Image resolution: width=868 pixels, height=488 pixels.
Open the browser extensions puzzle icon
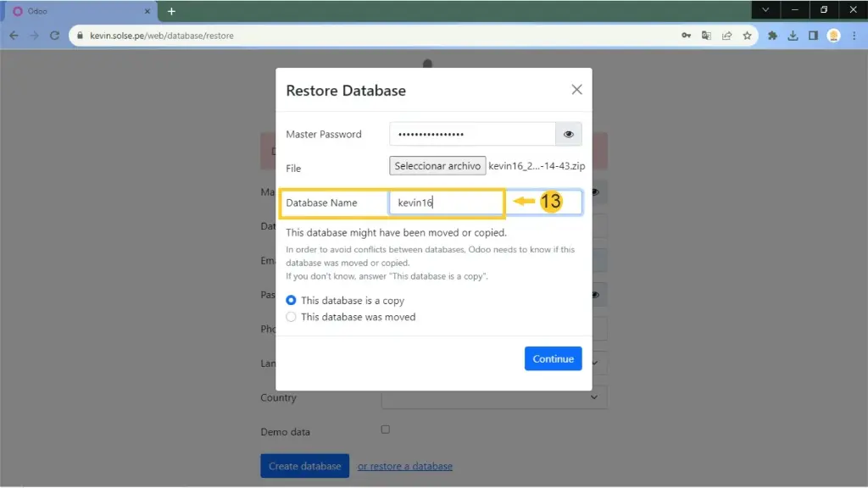tap(772, 36)
